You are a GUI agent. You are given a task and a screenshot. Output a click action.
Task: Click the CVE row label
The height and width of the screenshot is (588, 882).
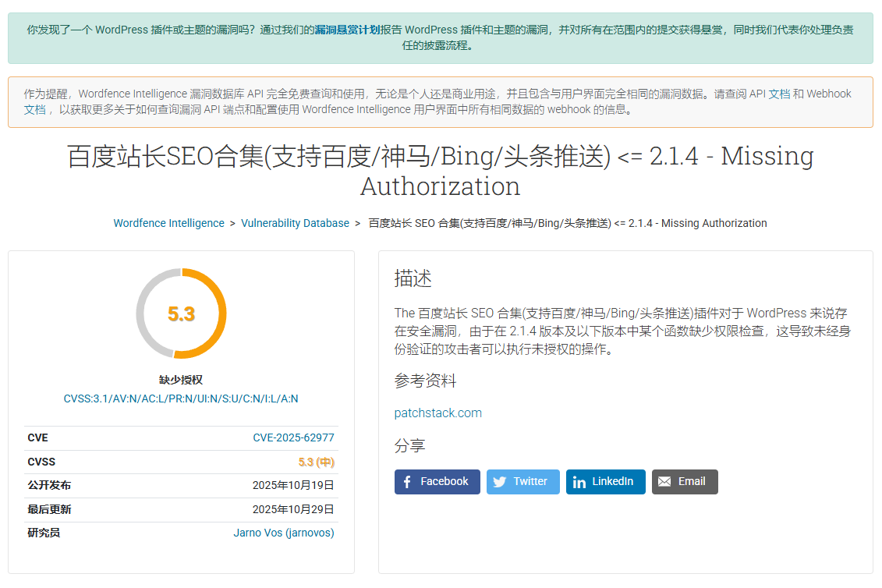click(37, 437)
